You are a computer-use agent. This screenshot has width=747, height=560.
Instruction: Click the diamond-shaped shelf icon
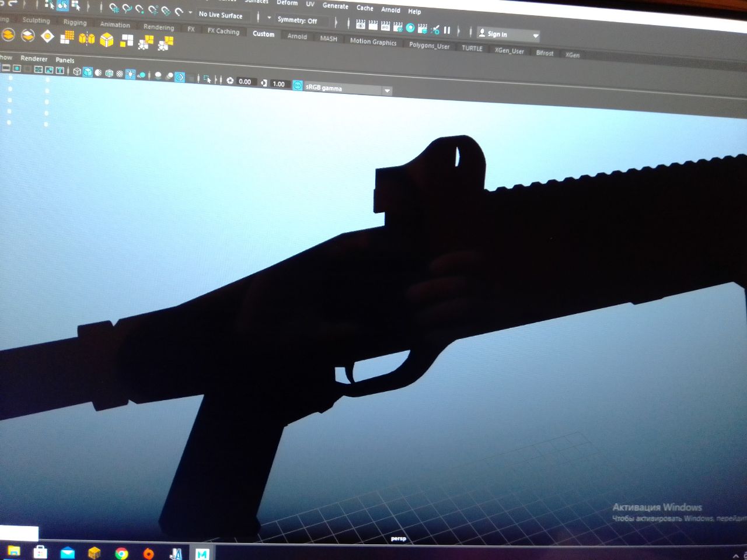(x=47, y=36)
